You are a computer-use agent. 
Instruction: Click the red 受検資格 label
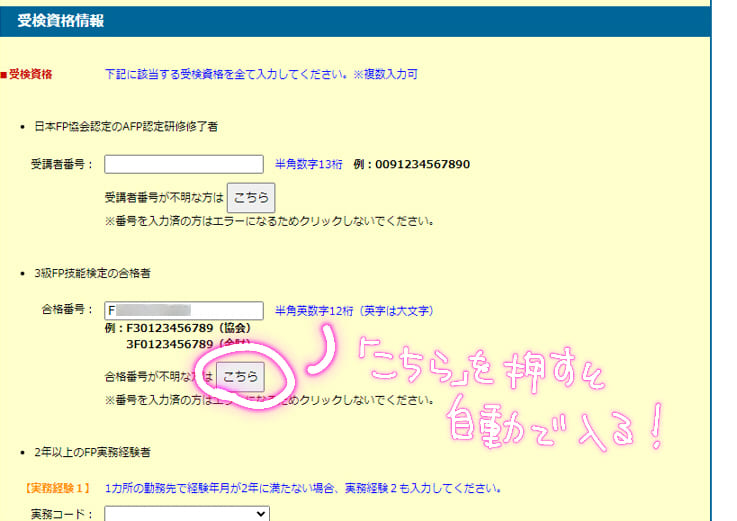[x=30, y=74]
